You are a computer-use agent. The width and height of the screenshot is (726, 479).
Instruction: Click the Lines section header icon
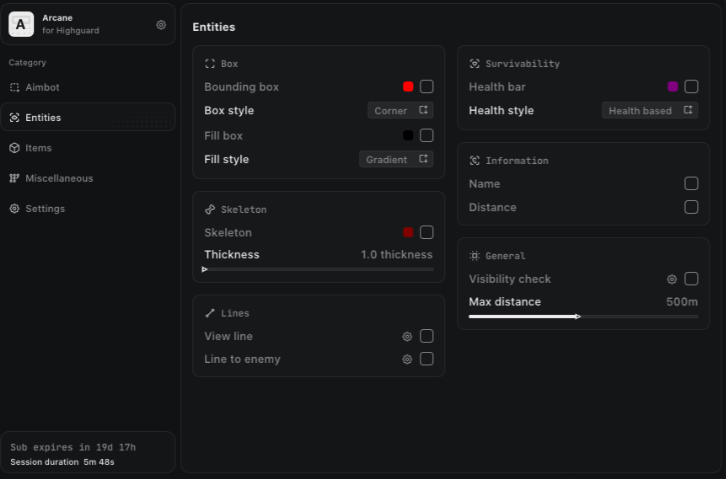click(x=210, y=313)
